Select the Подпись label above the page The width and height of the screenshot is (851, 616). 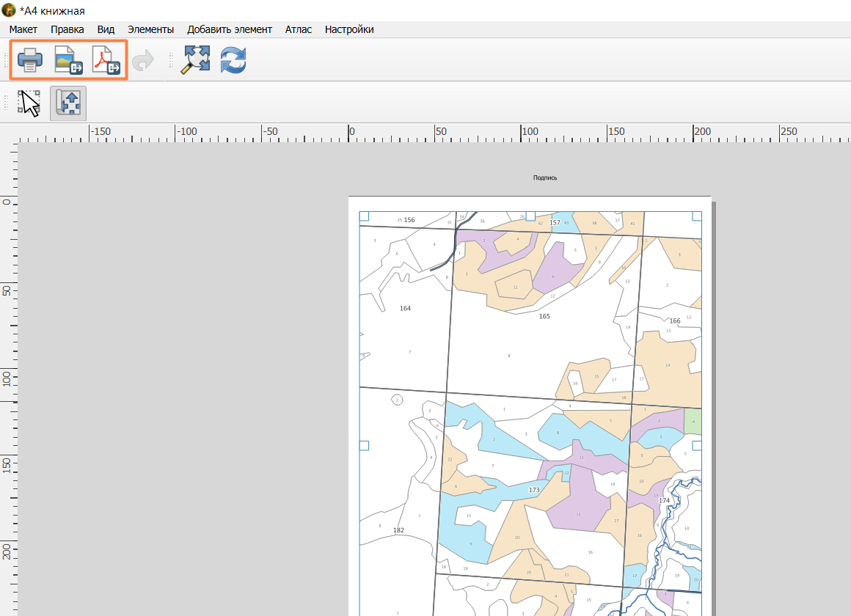tap(545, 177)
